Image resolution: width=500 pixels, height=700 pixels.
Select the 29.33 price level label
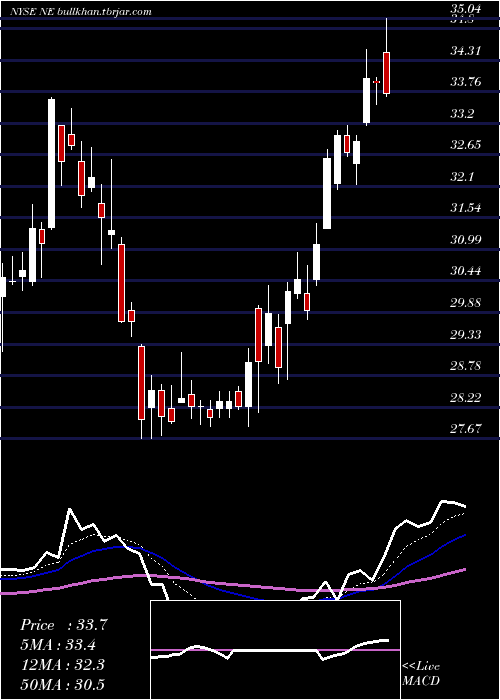point(466,334)
